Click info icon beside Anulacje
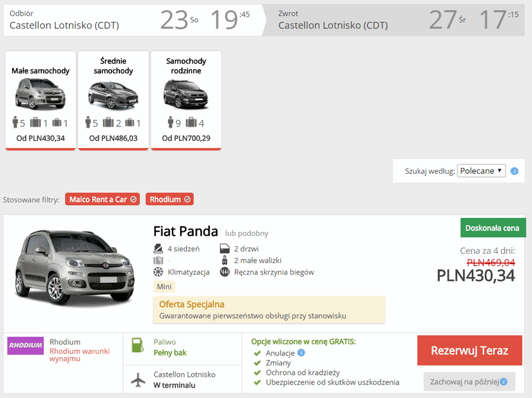This screenshot has width=532, height=398. (301, 353)
